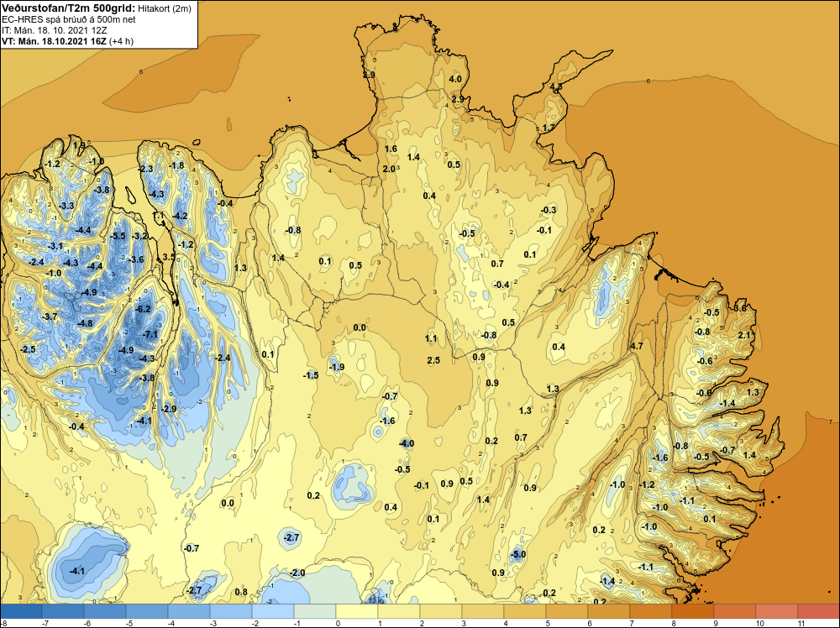Pick the pale yellow swatch between 0 and 1

coord(357,611)
